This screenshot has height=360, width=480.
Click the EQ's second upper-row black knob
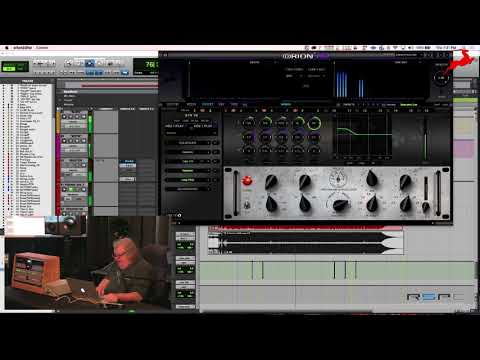click(x=305, y=182)
